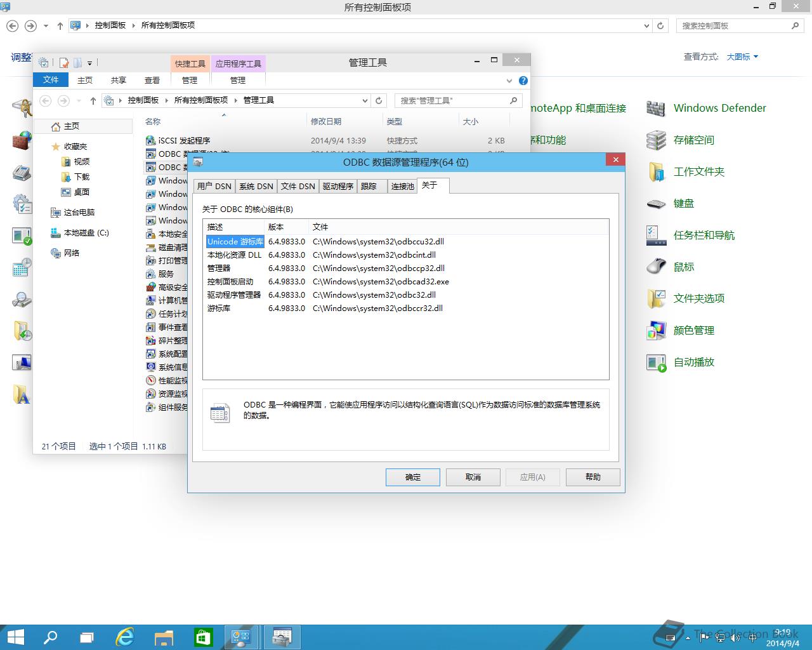Screen dimensions: 812x650
Task: Click 取消 button in ODBC dialog
Action: tap(473, 477)
